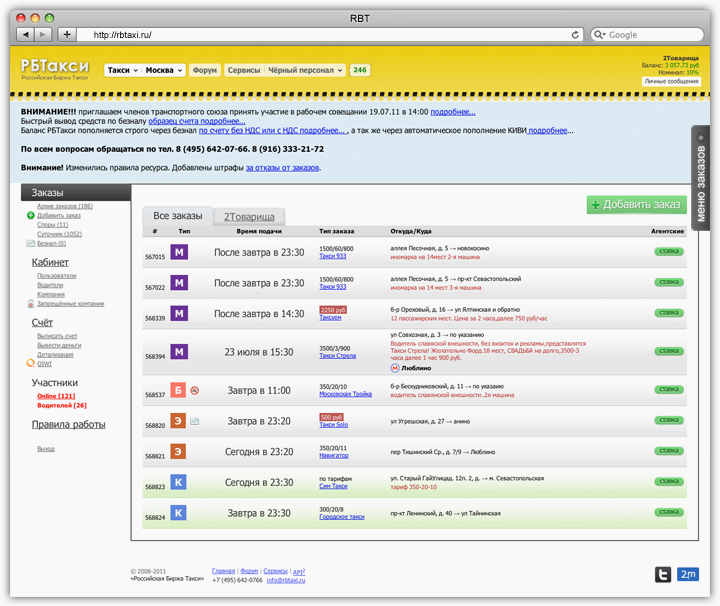The image size is (720, 606).
Task: Switch to the Все заказы tab
Action: tap(178, 216)
